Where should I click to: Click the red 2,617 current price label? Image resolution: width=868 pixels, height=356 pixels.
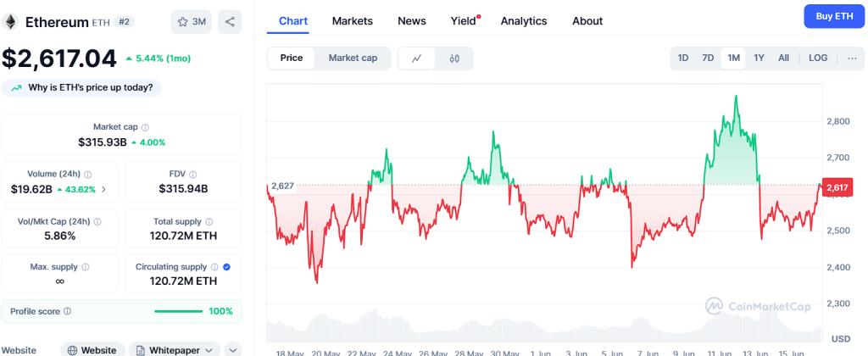point(837,187)
